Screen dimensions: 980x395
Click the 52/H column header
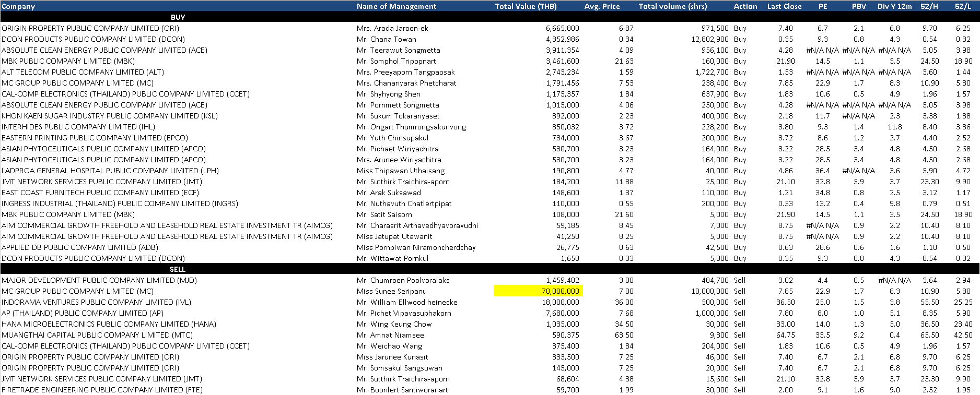pos(929,6)
